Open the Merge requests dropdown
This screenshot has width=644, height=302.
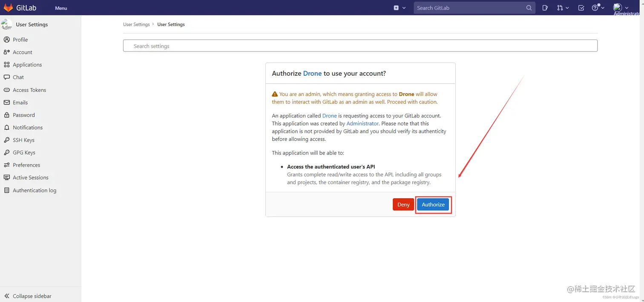tap(563, 8)
